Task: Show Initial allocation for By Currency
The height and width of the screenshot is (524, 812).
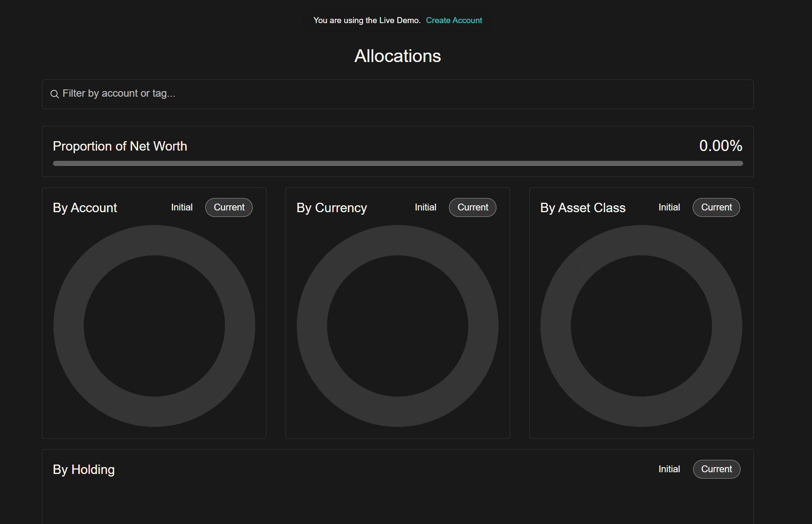Action: pyautogui.click(x=425, y=207)
